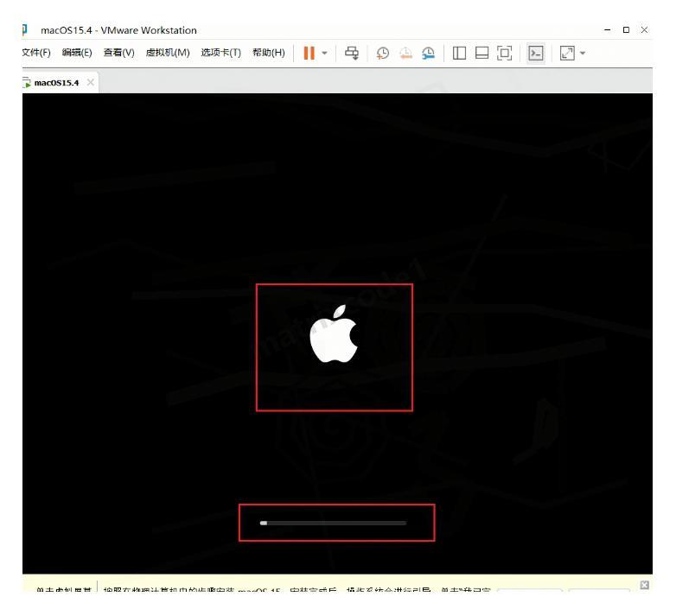Click the macOS boot progress bar
This screenshot has width=676, height=616.
(333, 523)
